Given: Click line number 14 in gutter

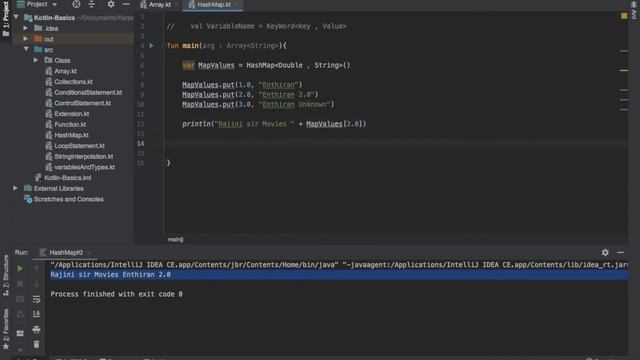Looking at the screenshot, I should pyautogui.click(x=140, y=143).
